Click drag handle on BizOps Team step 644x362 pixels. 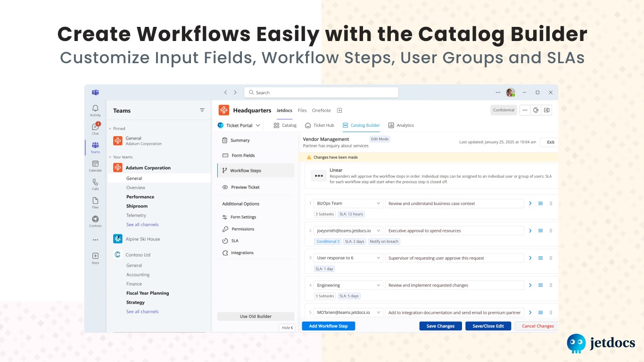coord(551,204)
